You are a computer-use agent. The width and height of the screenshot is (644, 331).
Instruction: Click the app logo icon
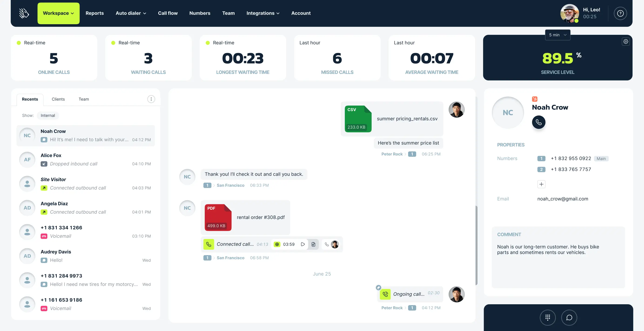coord(24,13)
